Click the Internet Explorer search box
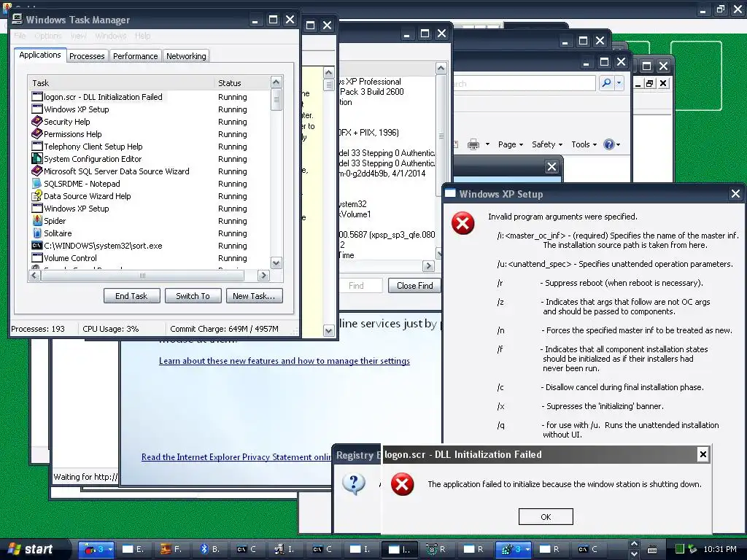This screenshot has height=560, width=747. [523, 83]
